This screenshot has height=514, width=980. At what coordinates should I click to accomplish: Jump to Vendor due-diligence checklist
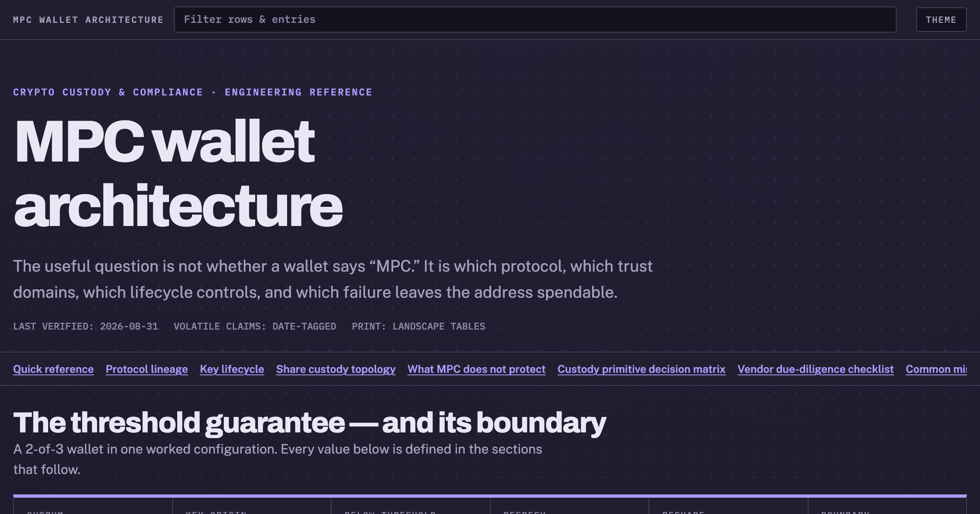[x=815, y=369]
